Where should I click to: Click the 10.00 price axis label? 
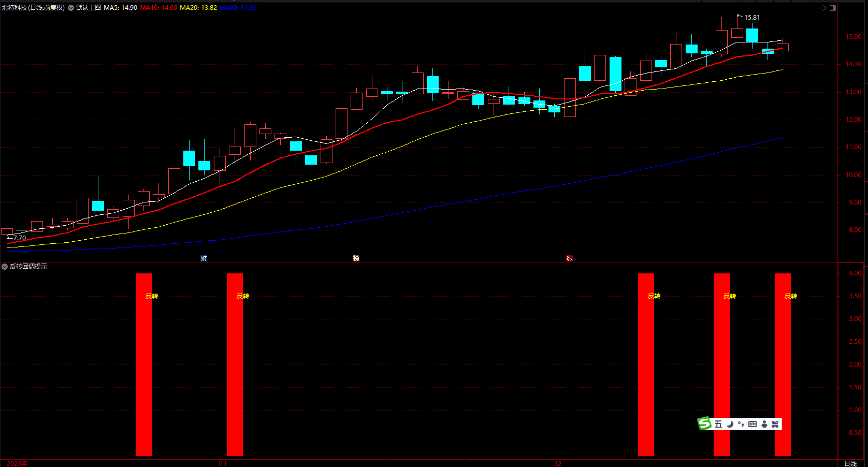[x=853, y=175]
